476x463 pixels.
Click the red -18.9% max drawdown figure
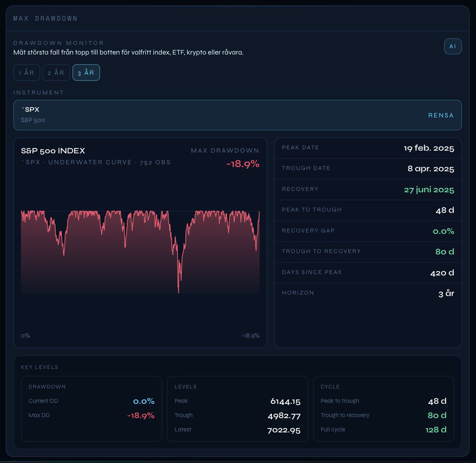pos(243,164)
